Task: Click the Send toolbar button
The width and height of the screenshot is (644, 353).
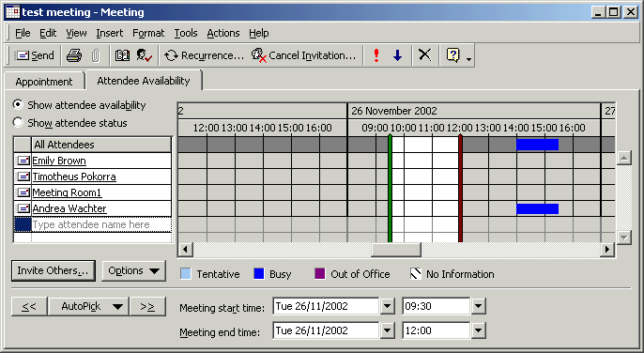Action: point(34,55)
